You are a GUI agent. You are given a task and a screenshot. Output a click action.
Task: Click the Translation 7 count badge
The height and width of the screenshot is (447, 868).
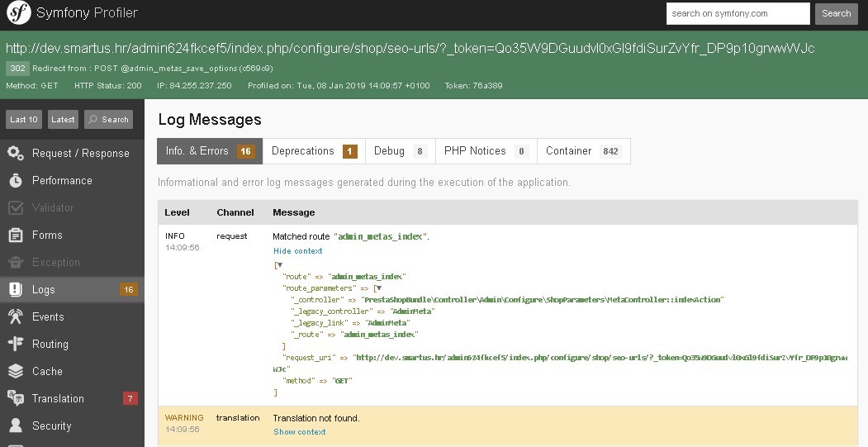[130, 398]
